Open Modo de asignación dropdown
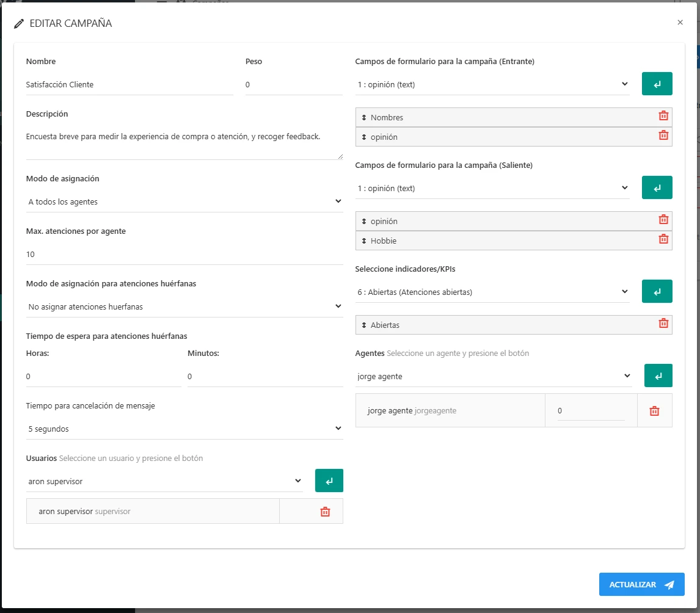Viewport: 700px width, 613px height. click(x=184, y=201)
